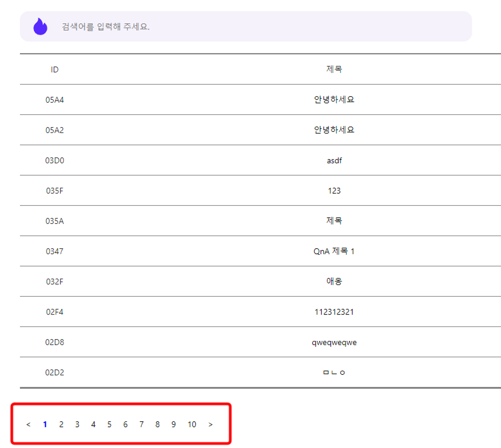
Task: Jump to page 9
Action: (174, 424)
